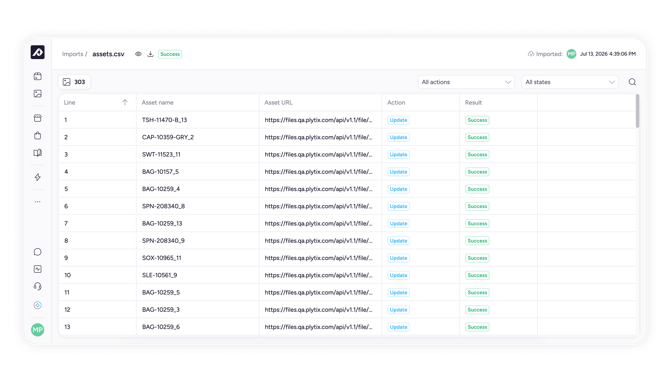
Task: Click the Action column header
Action: click(396, 103)
